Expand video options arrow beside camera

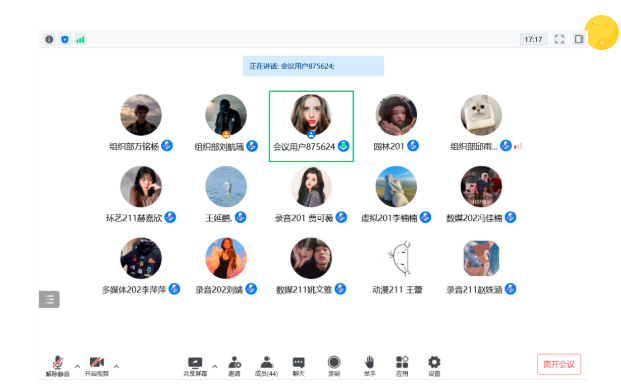pos(116,366)
